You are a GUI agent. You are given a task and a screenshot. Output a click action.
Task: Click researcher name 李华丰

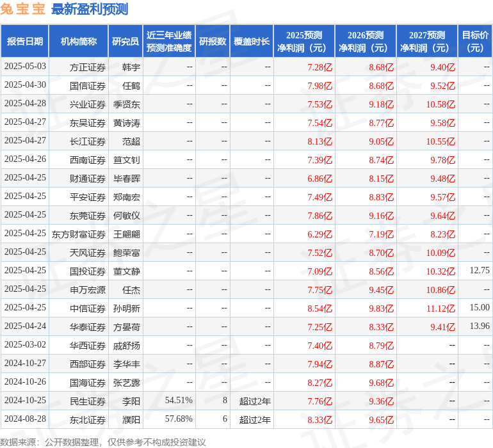[127, 364]
